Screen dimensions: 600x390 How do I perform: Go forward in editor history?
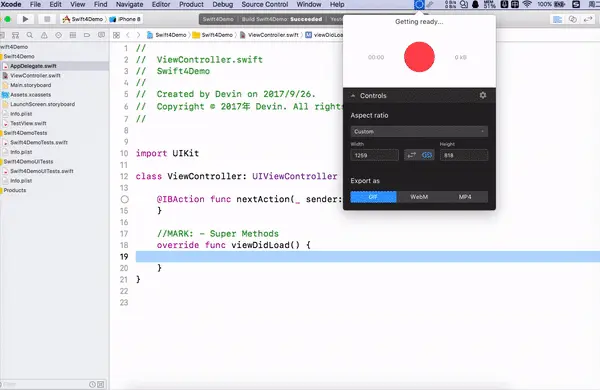click(138, 35)
